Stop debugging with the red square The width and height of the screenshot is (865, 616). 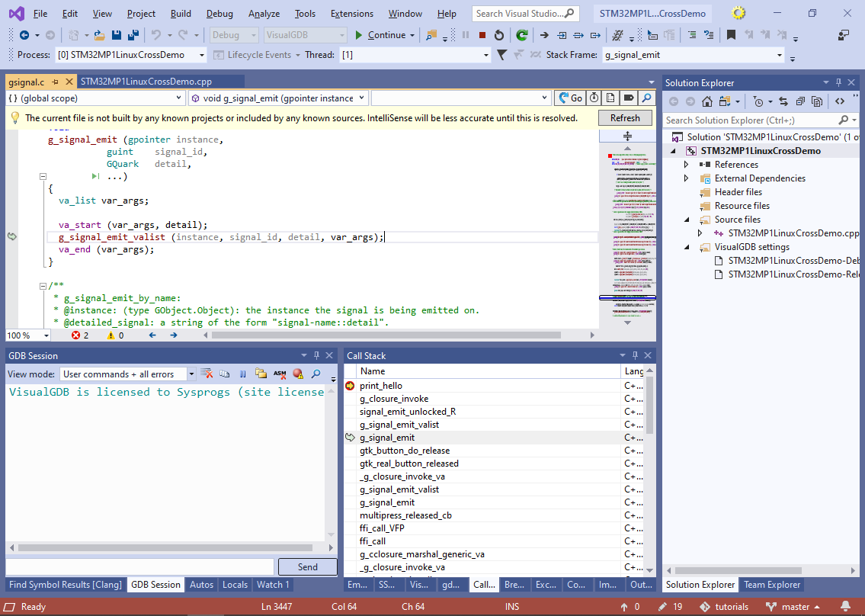point(482,35)
